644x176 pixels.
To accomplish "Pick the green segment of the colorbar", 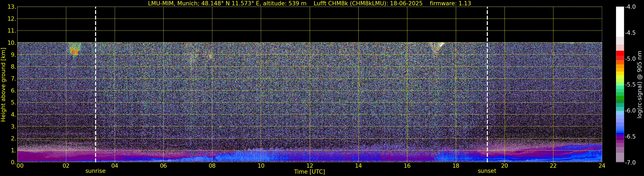I will click(x=620, y=98).
